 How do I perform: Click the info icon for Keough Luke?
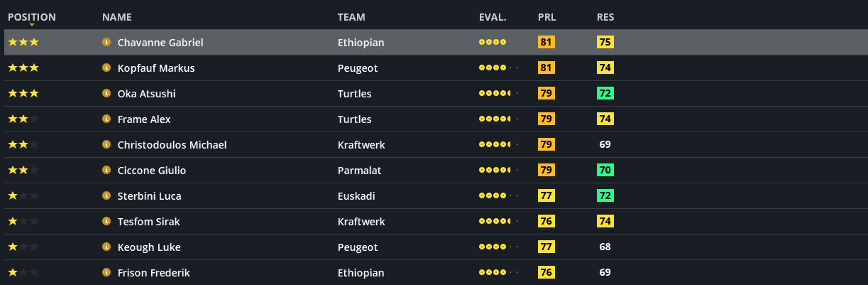pos(106,247)
